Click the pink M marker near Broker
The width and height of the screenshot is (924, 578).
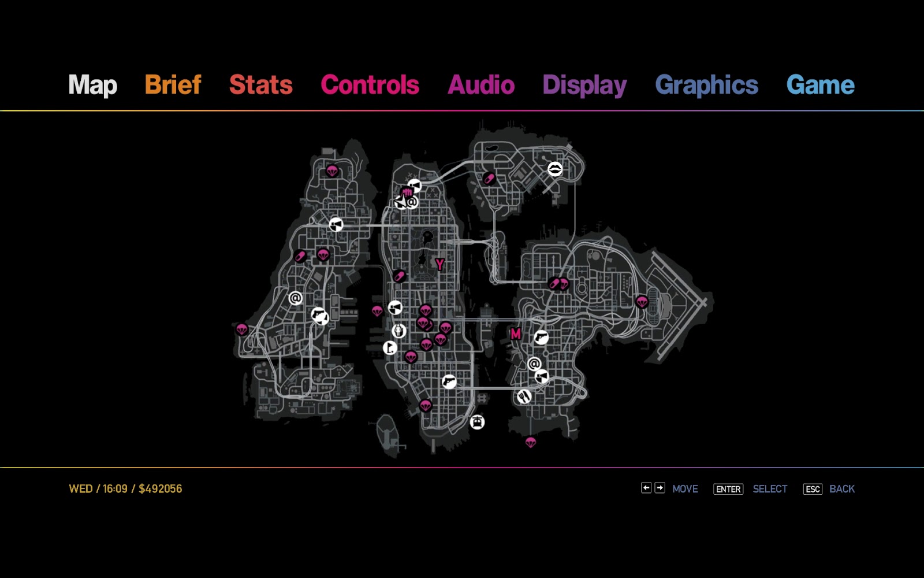point(516,334)
